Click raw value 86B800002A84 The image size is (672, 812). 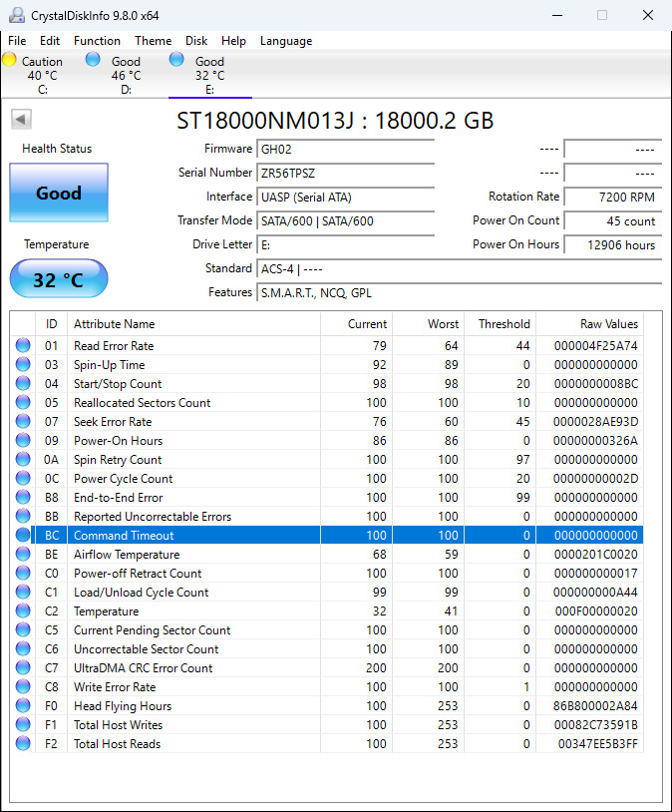click(595, 706)
